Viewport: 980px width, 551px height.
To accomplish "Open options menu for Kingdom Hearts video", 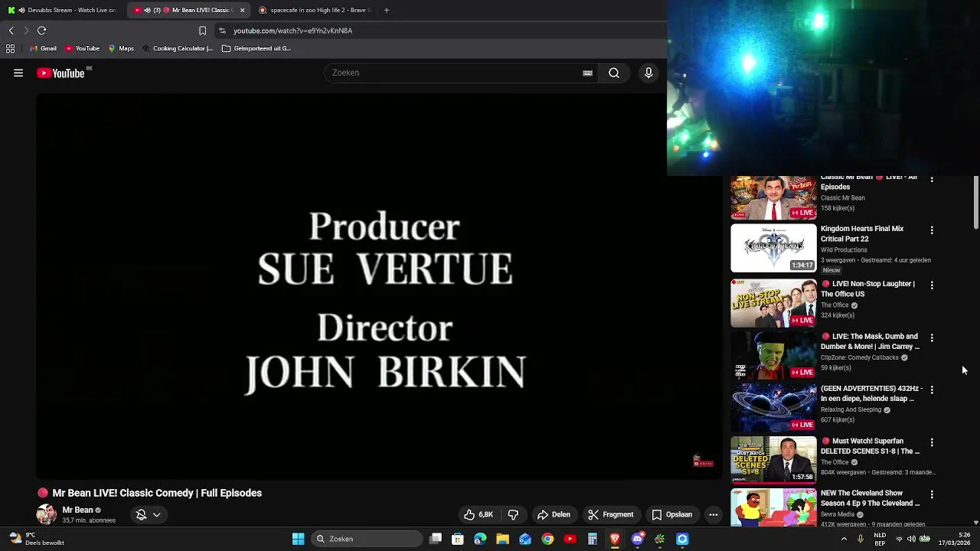I will pos(932,230).
